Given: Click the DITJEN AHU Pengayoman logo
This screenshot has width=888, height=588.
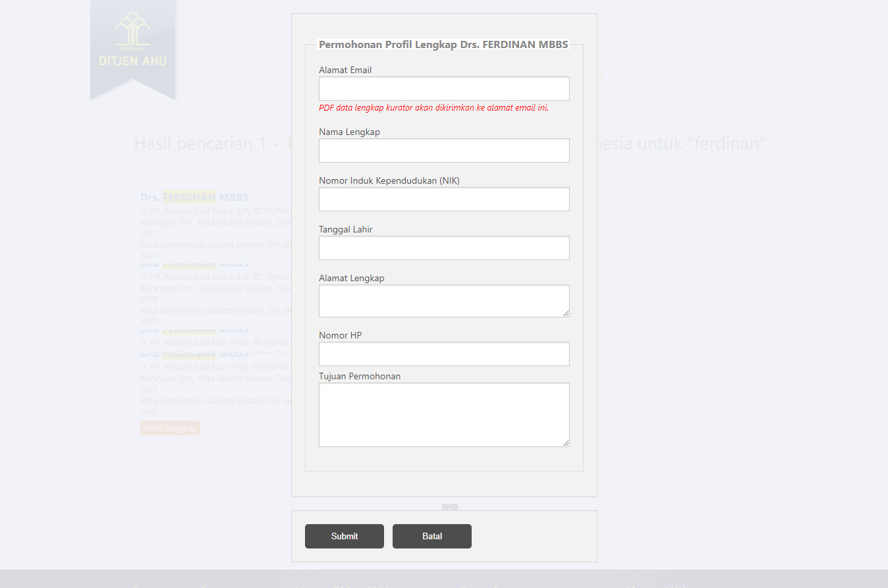Looking at the screenshot, I should tap(132, 41).
